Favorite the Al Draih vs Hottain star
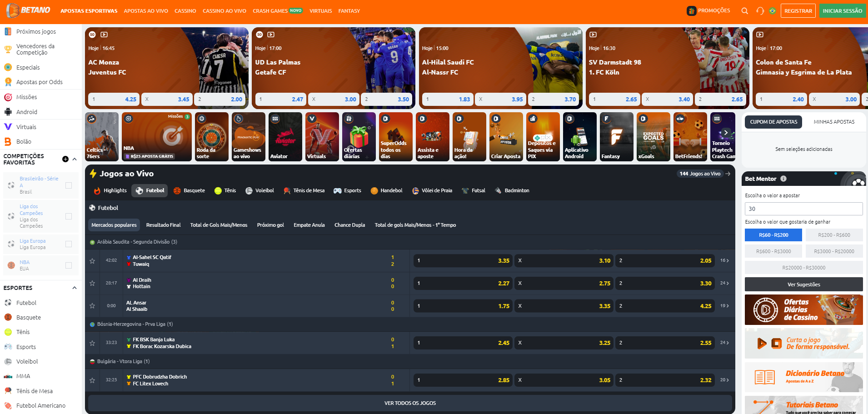This screenshot has width=868, height=414. click(x=92, y=283)
